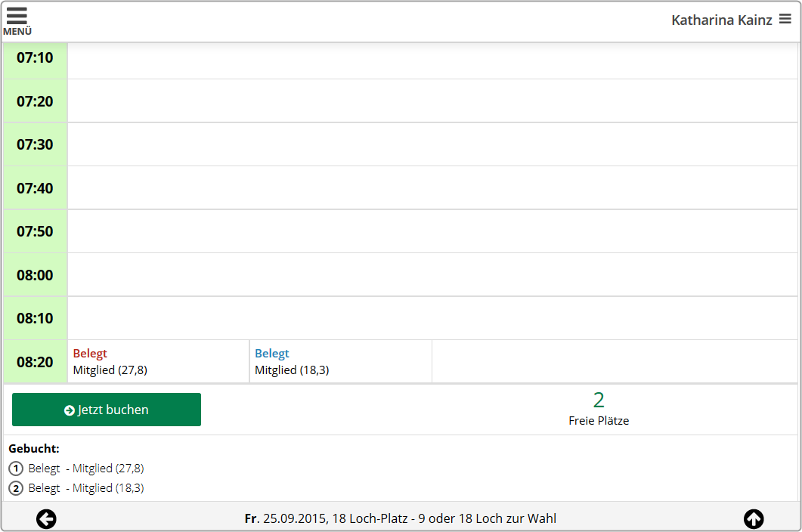The width and height of the screenshot is (802, 532).
Task: Select the 07:50 tee time row
Action: tap(432, 231)
